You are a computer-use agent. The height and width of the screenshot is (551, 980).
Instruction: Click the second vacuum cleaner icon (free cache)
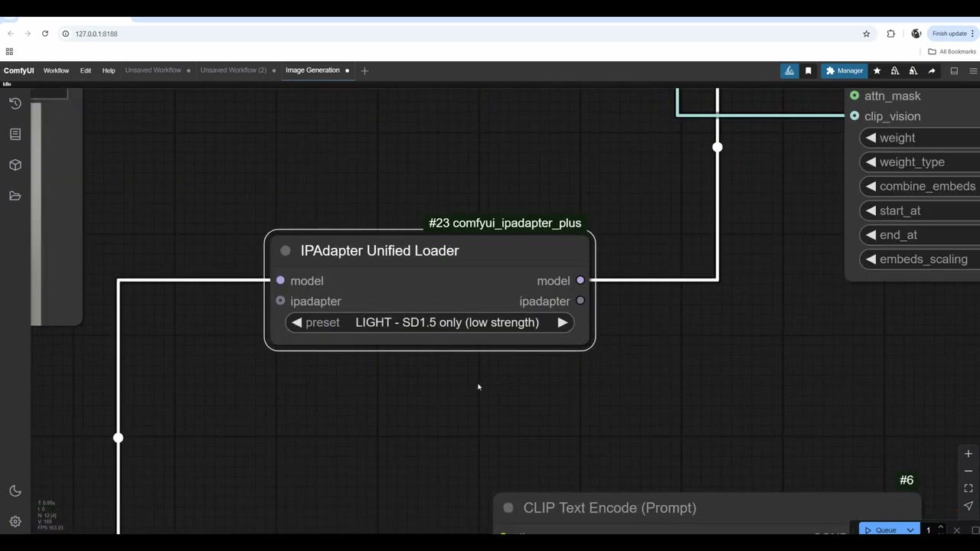tap(913, 70)
